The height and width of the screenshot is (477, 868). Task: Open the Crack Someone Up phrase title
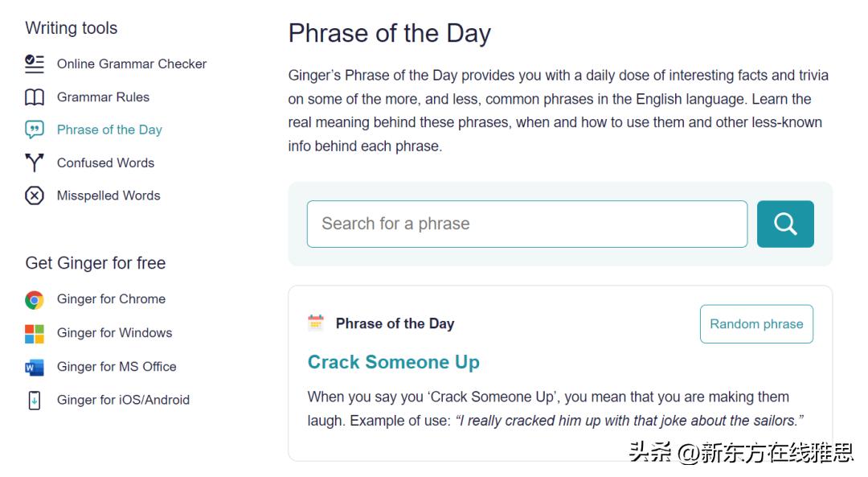[x=393, y=362]
